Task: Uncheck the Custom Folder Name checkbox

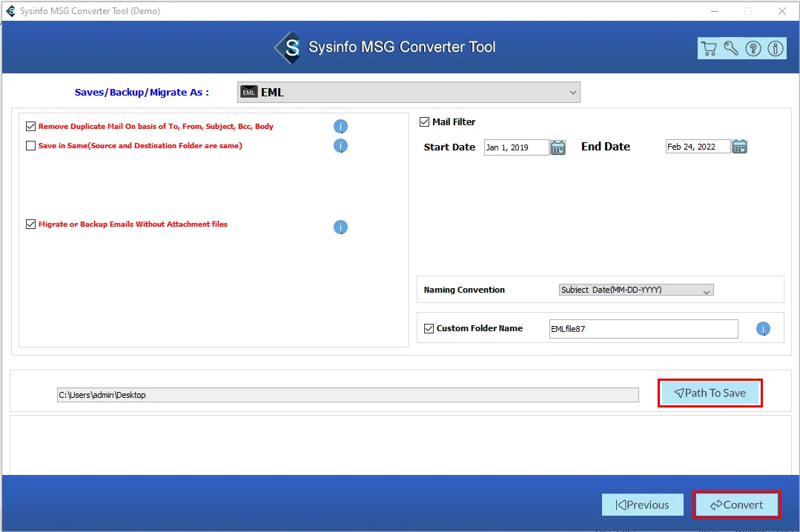Action: click(429, 329)
